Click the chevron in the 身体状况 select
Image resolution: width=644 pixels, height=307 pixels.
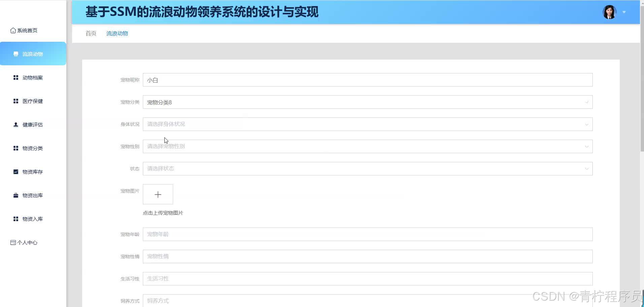tap(586, 125)
